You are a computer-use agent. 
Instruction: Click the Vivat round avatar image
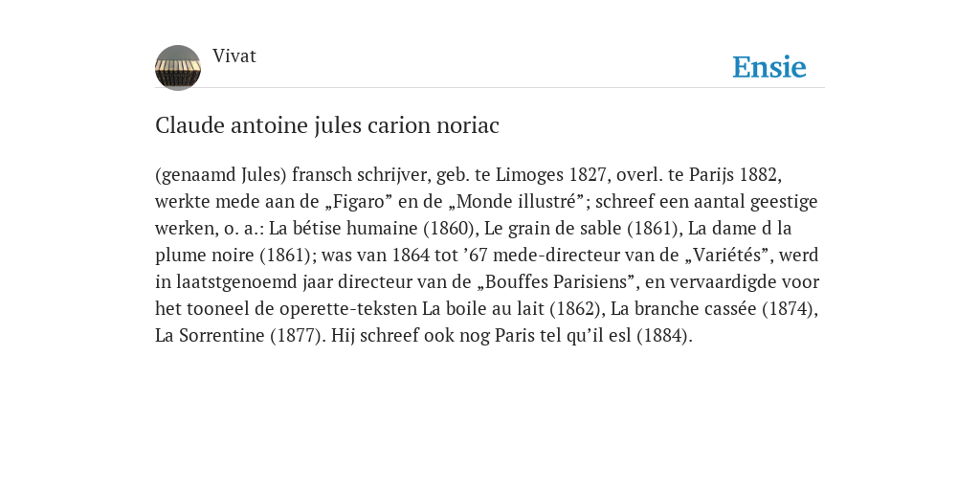[178, 68]
